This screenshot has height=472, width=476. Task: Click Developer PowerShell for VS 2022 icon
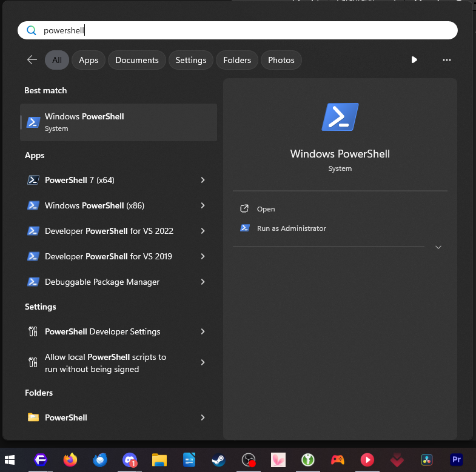pyautogui.click(x=33, y=231)
